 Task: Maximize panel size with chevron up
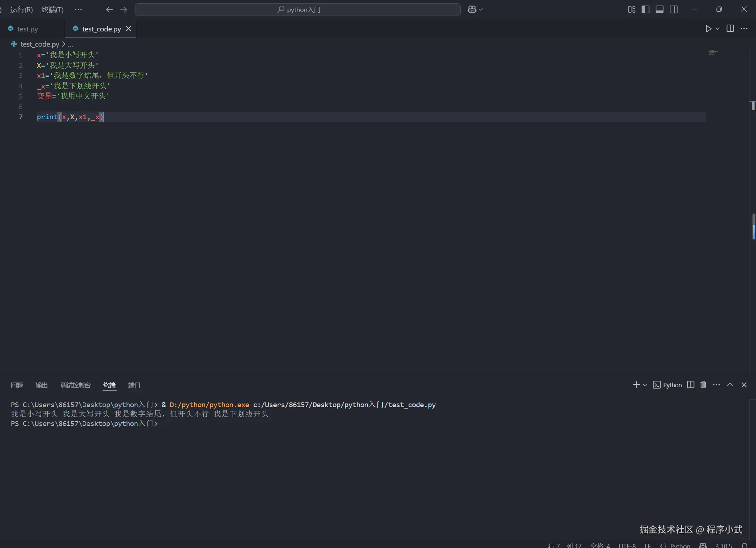coord(730,385)
